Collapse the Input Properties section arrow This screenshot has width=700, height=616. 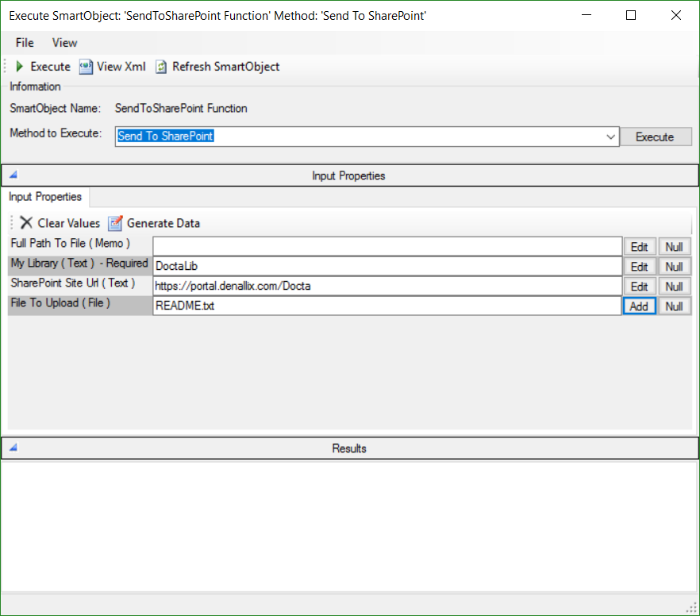point(12,174)
